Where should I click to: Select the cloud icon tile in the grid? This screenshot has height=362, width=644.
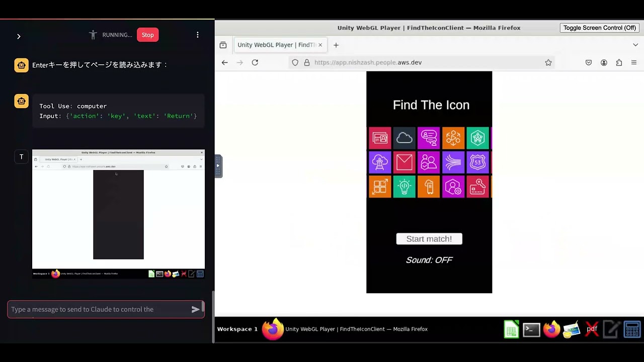(405, 138)
